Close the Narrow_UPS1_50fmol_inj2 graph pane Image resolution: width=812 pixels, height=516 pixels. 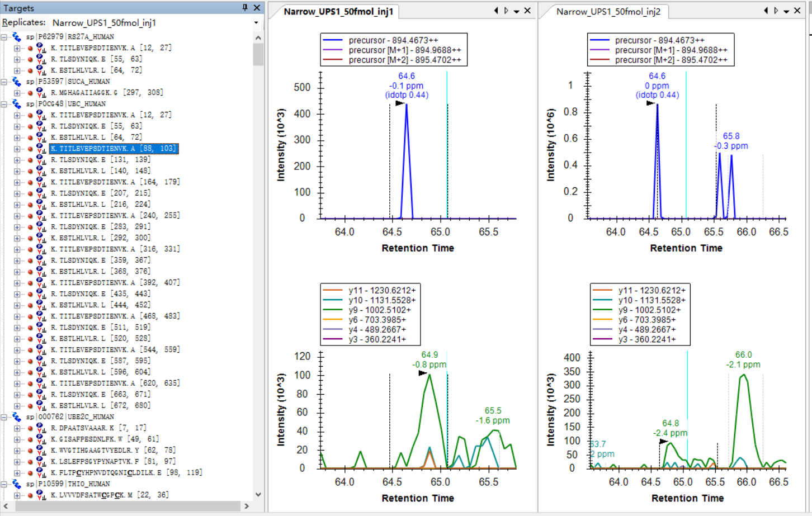click(797, 11)
